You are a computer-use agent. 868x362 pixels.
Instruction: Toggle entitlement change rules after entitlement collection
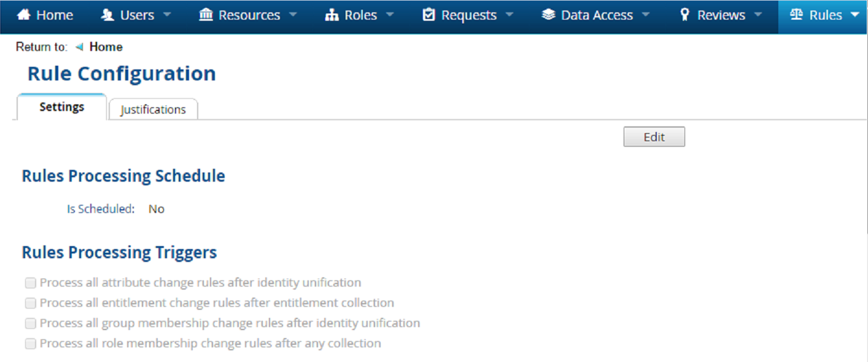coord(30,303)
